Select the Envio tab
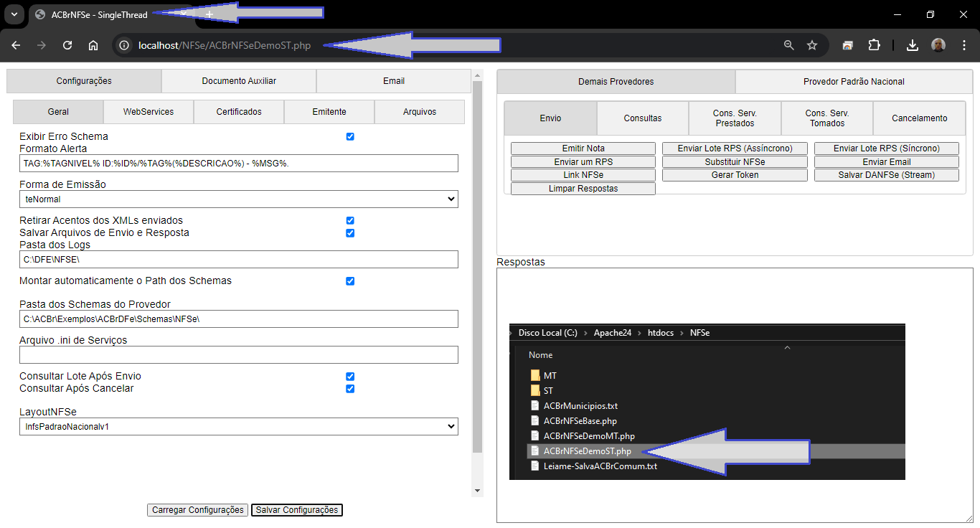The width and height of the screenshot is (980, 528). (551, 118)
